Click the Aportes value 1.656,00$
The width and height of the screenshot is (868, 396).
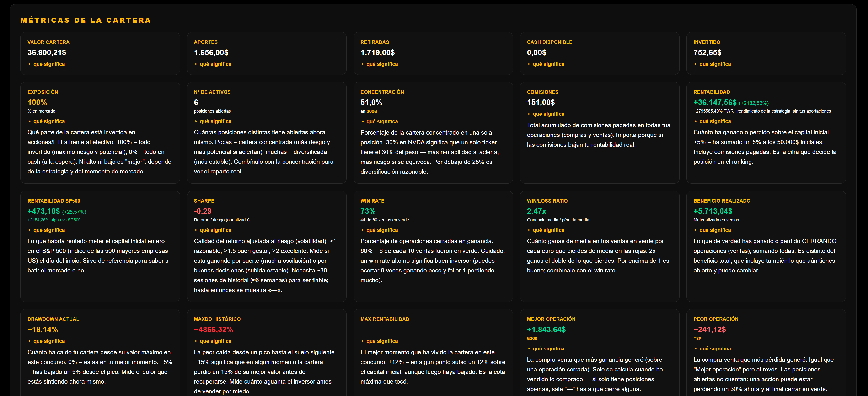pyautogui.click(x=211, y=52)
